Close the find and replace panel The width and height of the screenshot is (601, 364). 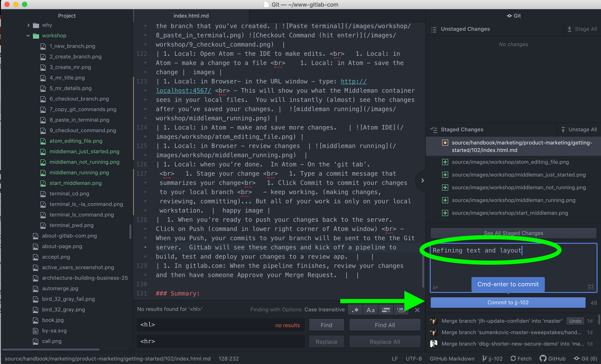[417, 310]
